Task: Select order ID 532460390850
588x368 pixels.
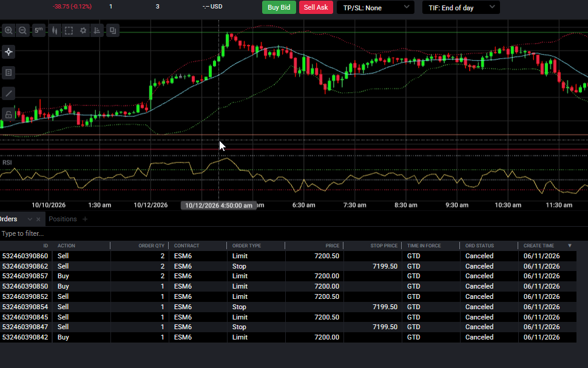Action: tap(25, 286)
